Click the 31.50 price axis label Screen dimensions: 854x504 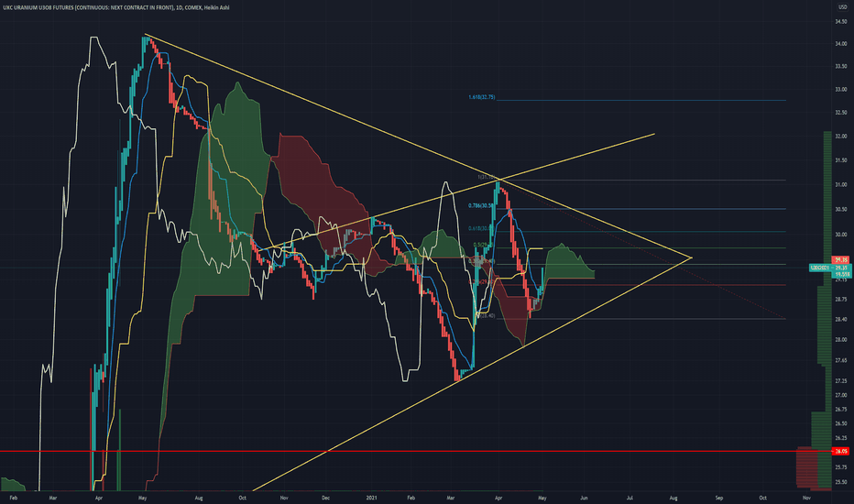[841, 160]
